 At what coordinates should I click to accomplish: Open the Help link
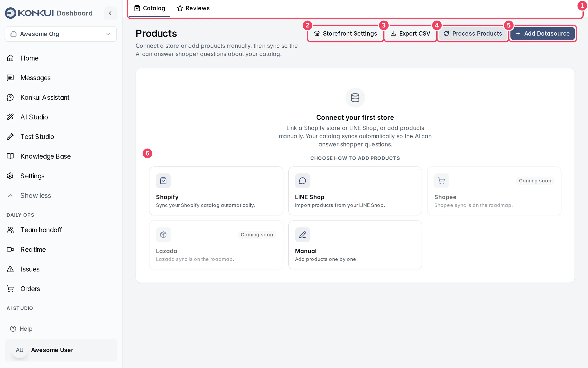(x=21, y=329)
